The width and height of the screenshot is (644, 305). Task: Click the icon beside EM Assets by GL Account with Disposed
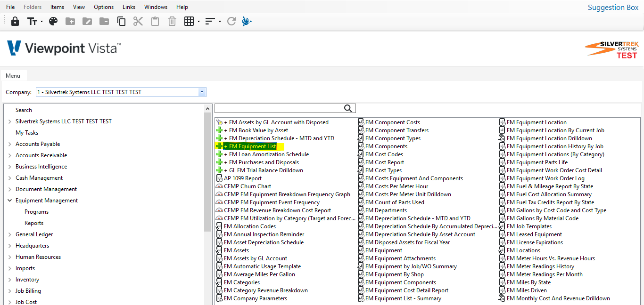click(219, 122)
